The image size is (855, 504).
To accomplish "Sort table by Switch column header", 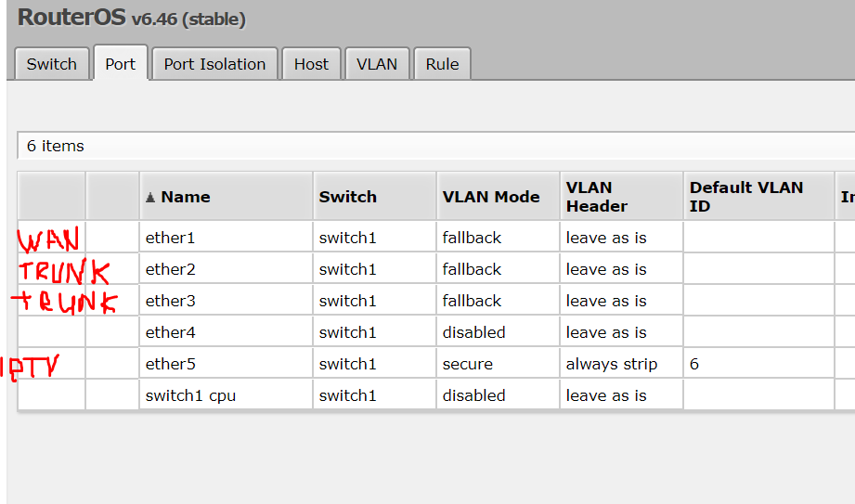I will pos(347,197).
